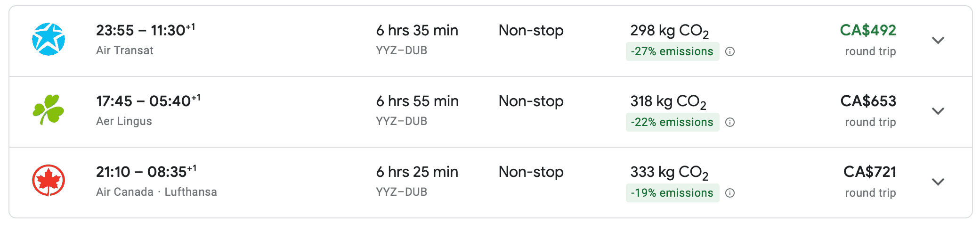980x225 pixels.
Task: Select the CA$721 round trip price
Action: 869,172
